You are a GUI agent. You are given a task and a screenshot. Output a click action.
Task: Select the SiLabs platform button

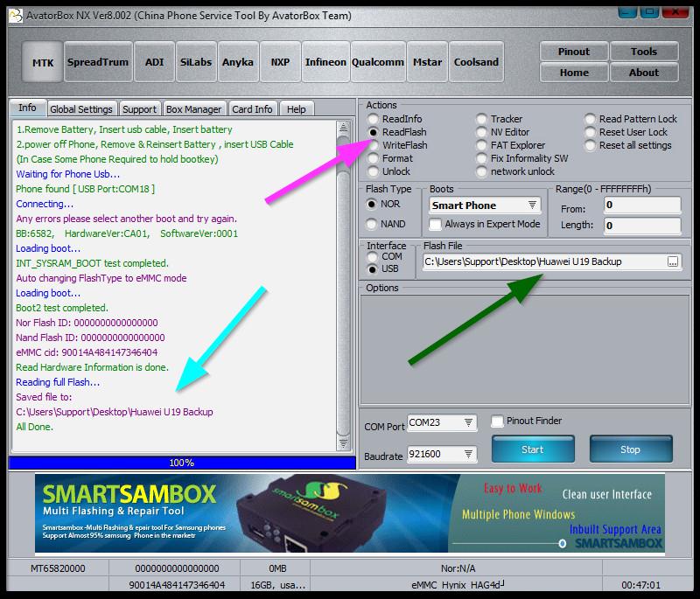tap(196, 62)
